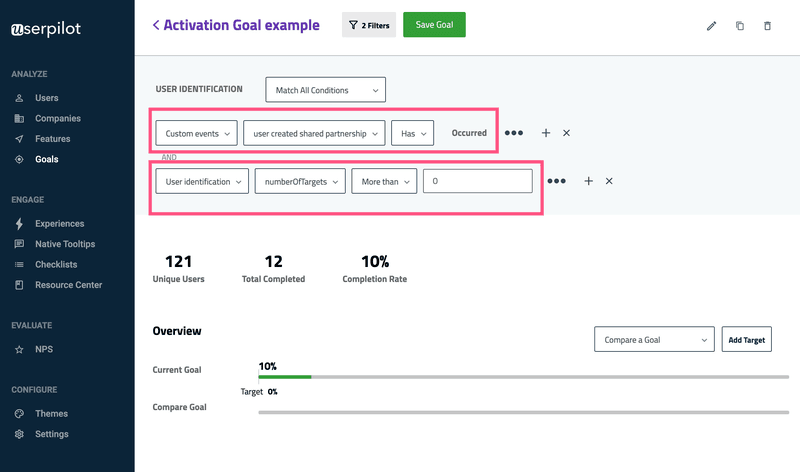Click the duplicate goal copy icon
This screenshot has width=800, height=472.
point(740,26)
